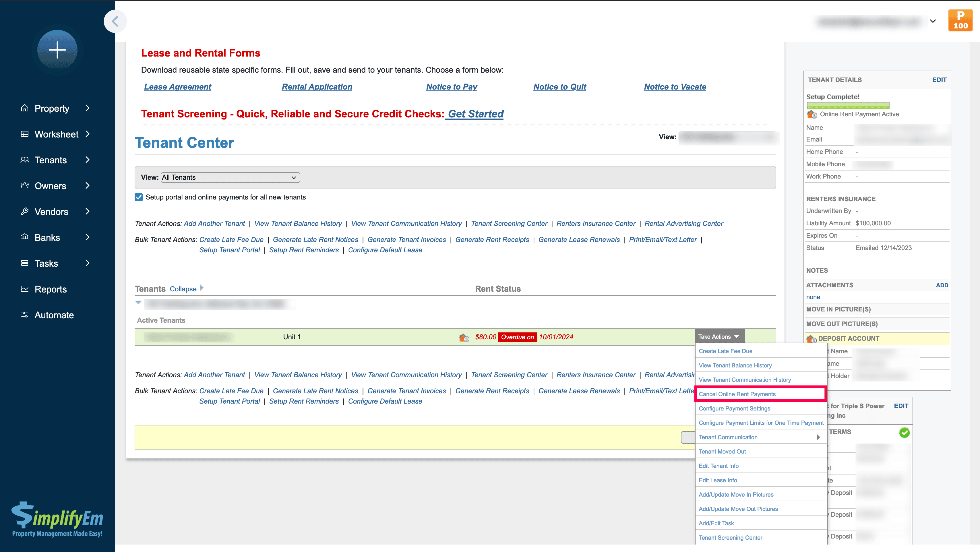Collapse sidebar with back arrow icon

point(115,21)
